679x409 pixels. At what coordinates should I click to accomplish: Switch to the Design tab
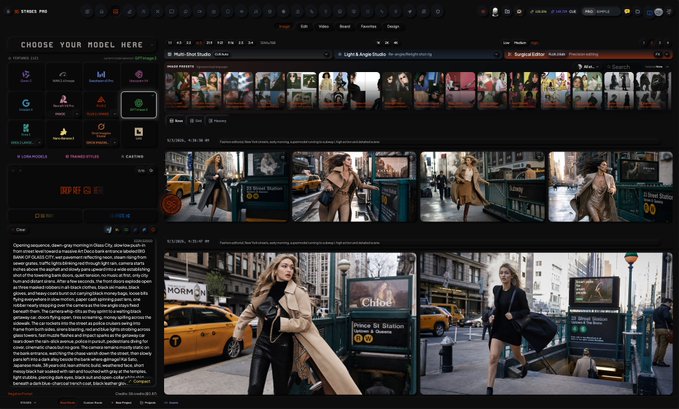(x=393, y=26)
